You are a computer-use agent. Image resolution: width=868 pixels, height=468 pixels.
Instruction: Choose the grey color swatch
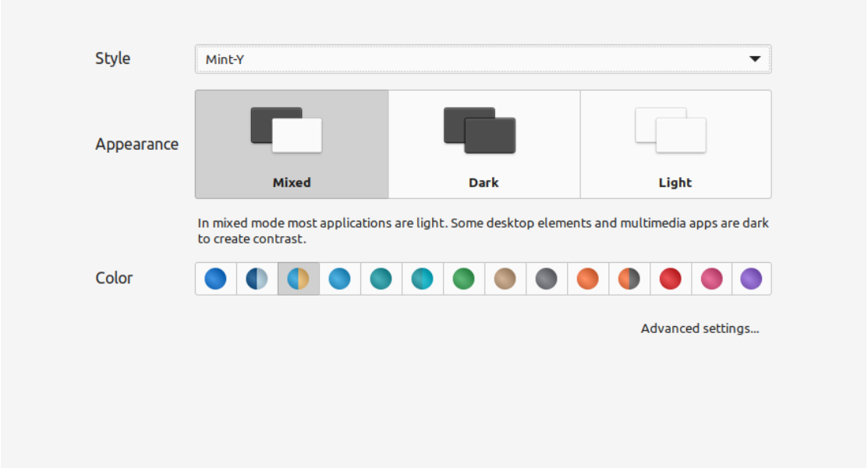547,278
